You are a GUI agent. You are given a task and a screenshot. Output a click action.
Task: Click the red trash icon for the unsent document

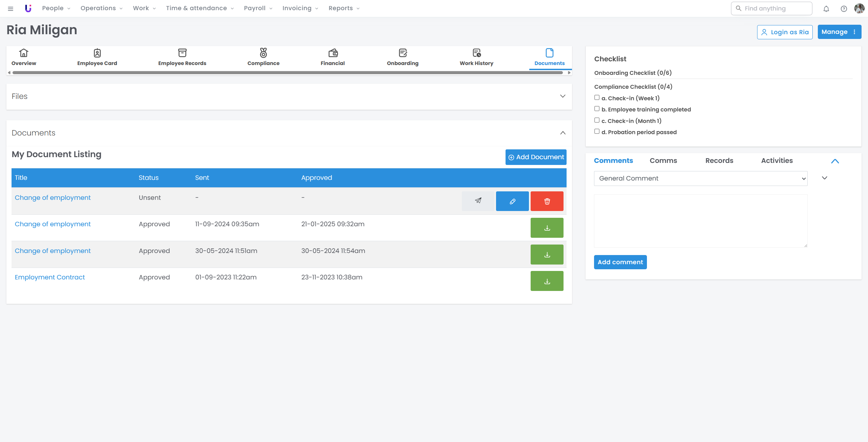547,201
